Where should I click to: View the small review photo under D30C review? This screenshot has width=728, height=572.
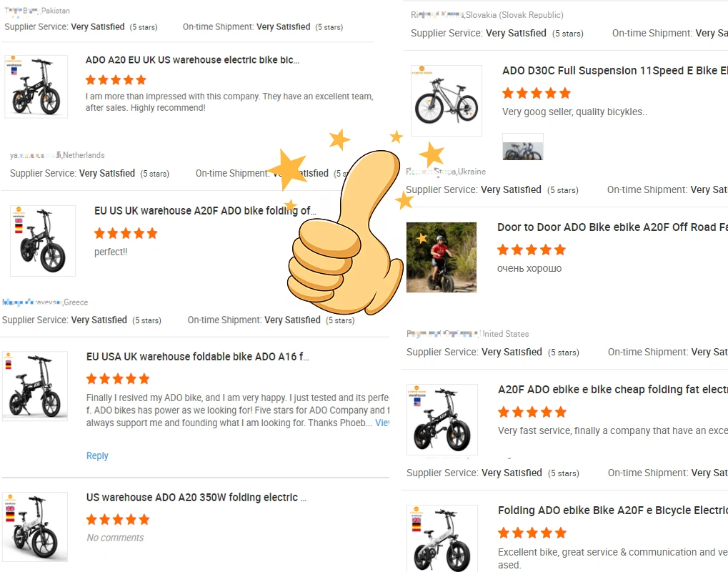(523, 147)
